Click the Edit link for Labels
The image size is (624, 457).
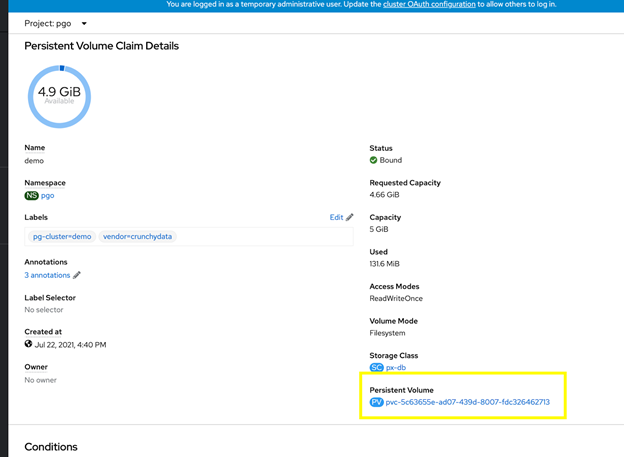click(336, 217)
